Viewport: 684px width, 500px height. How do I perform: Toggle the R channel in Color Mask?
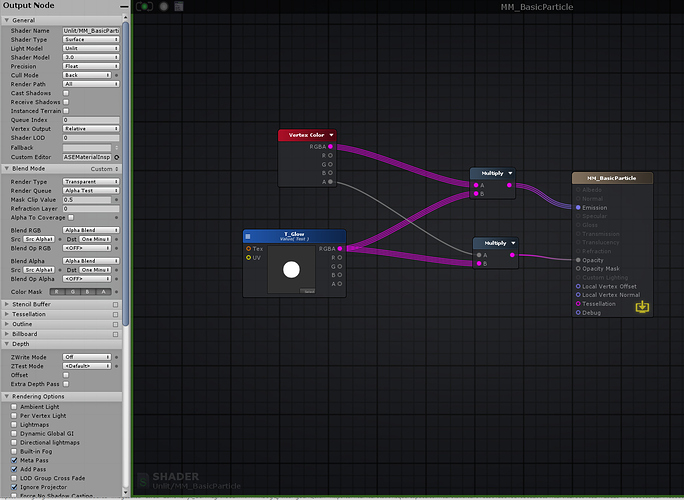57,292
